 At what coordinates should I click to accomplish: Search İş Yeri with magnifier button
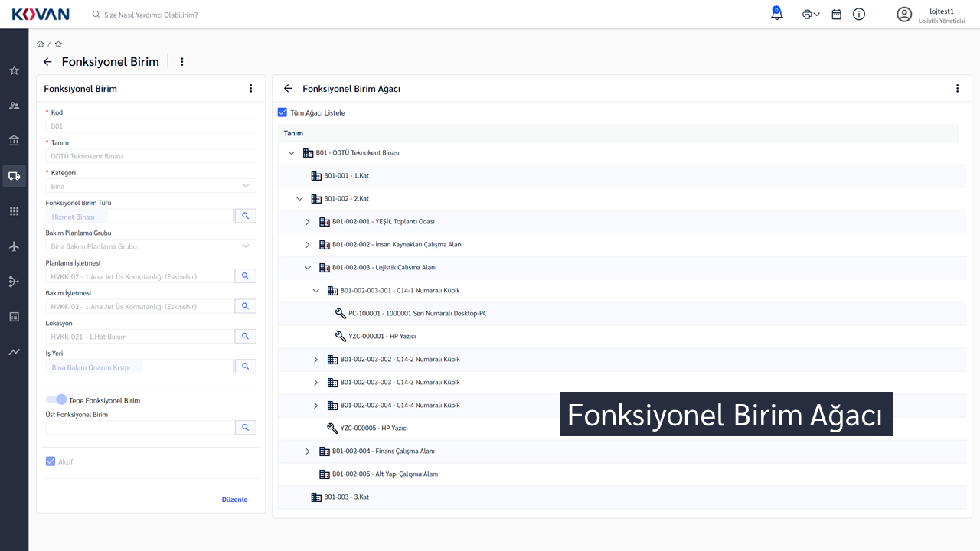(x=245, y=367)
